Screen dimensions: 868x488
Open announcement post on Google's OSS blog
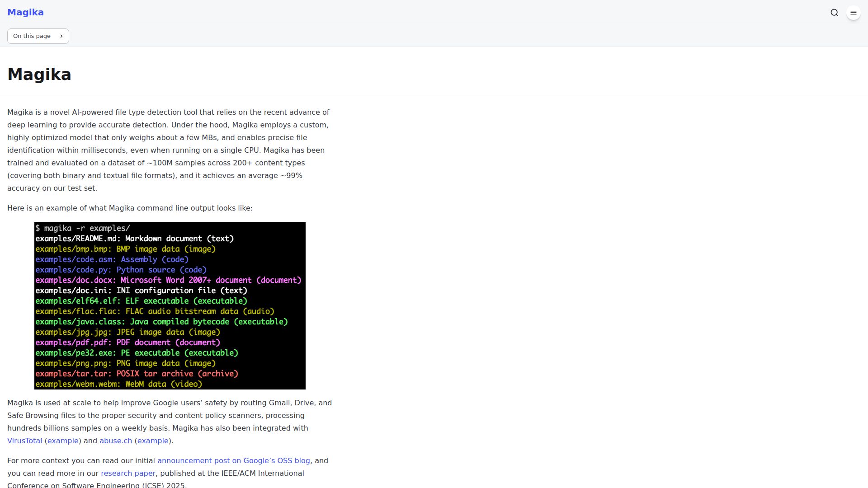pyautogui.click(x=234, y=460)
